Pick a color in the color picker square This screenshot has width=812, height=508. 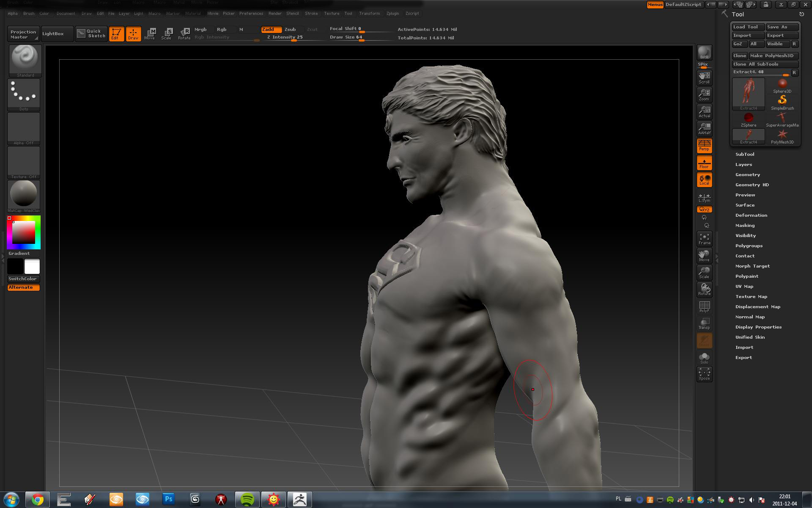23,232
